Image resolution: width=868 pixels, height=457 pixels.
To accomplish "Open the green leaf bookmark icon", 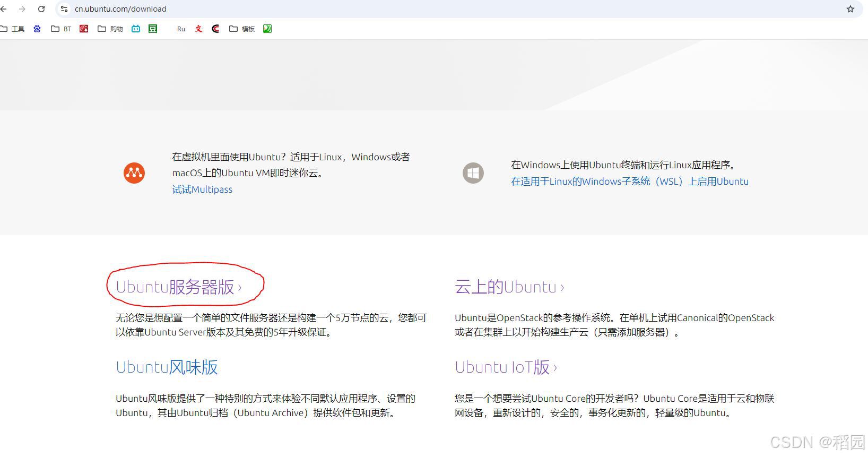I will (x=267, y=29).
